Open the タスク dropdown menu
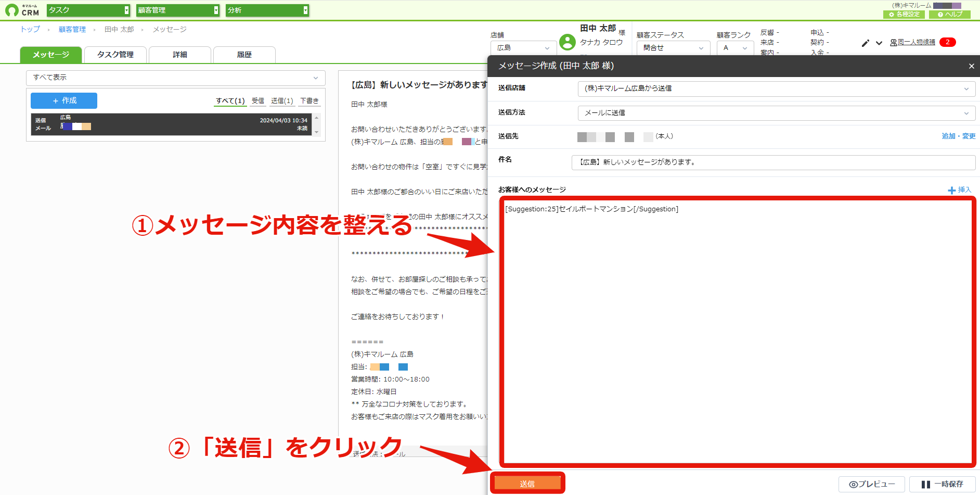 pos(88,10)
